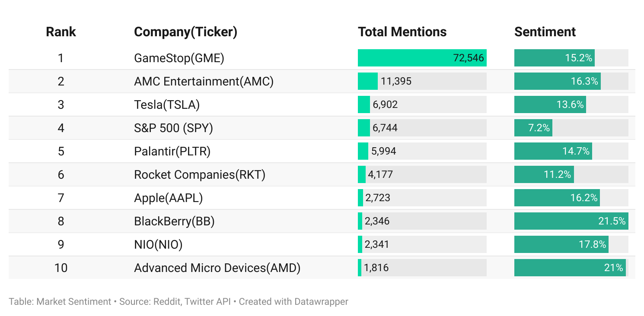
Task: Click BlackBerry's 21.5% sentiment bar
Action: (571, 221)
